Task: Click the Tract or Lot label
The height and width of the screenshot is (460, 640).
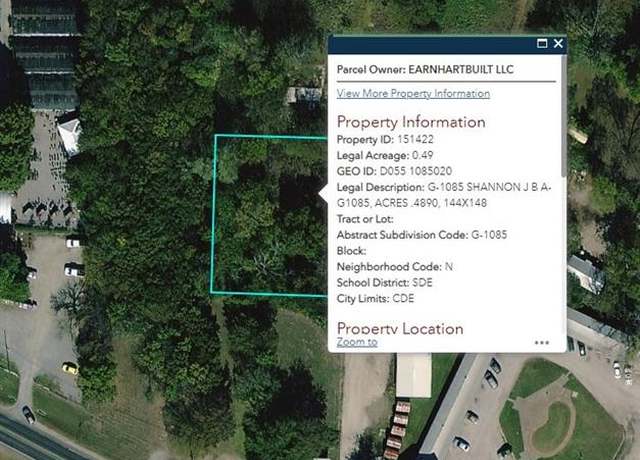Action: (x=365, y=219)
